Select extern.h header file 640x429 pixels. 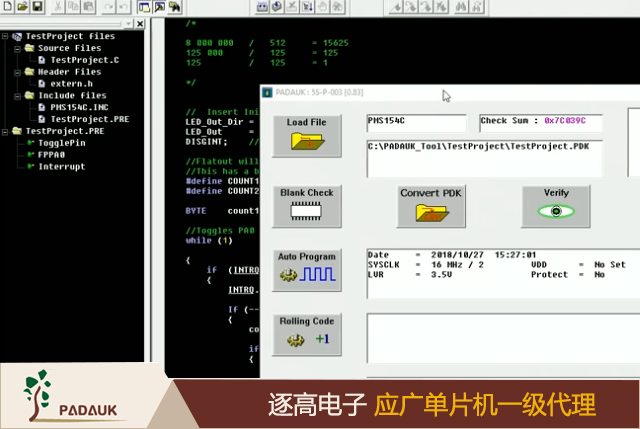pyautogui.click(x=72, y=84)
